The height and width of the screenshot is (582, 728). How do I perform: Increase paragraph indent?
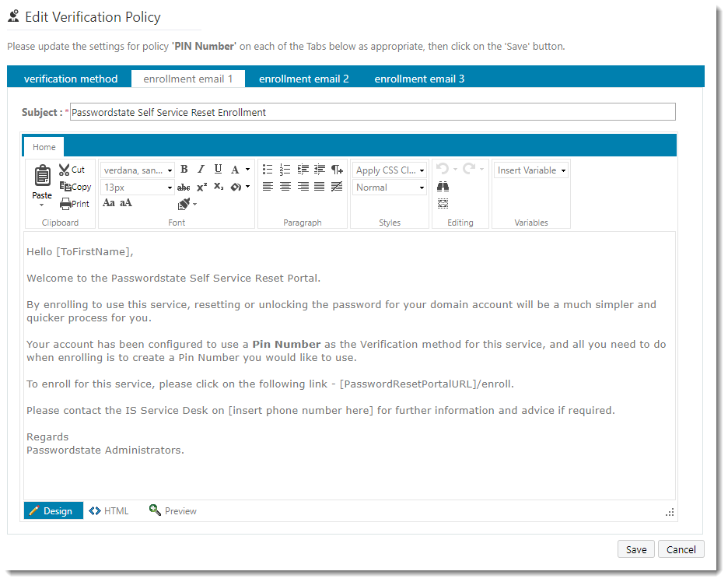click(x=303, y=170)
